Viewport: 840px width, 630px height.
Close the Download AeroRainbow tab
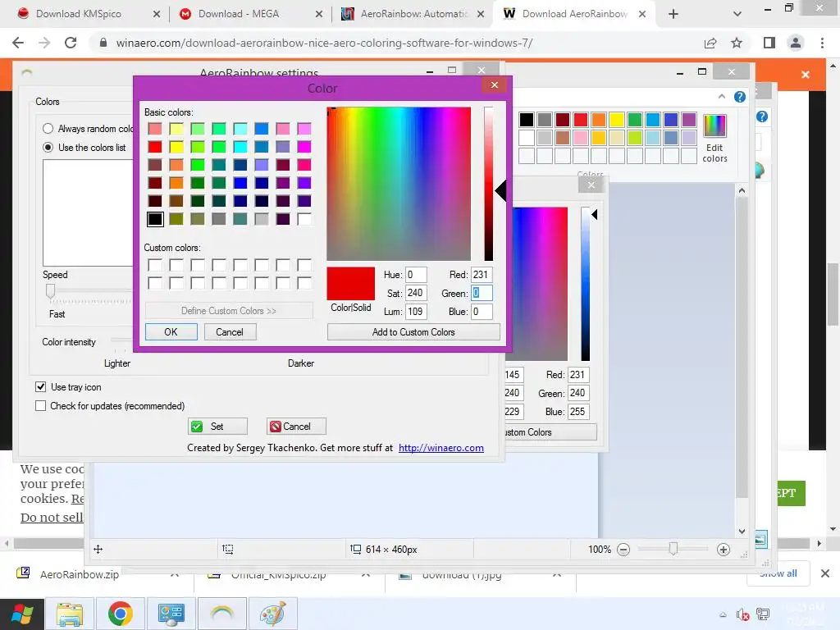coord(641,14)
